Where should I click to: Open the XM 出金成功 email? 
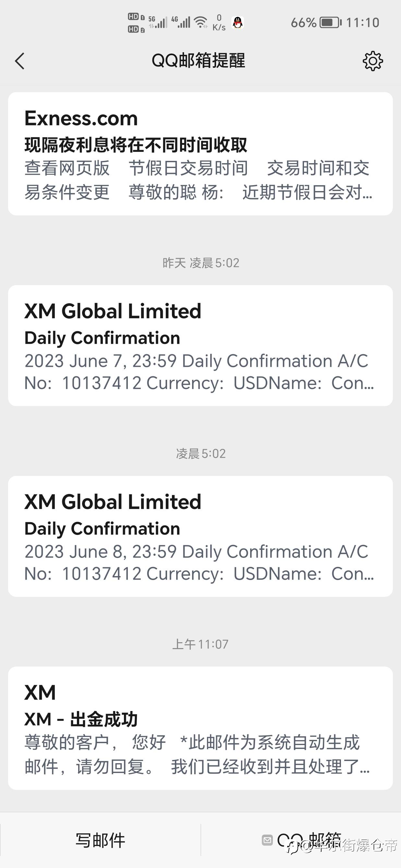pyautogui.click(x=200, y=728)
